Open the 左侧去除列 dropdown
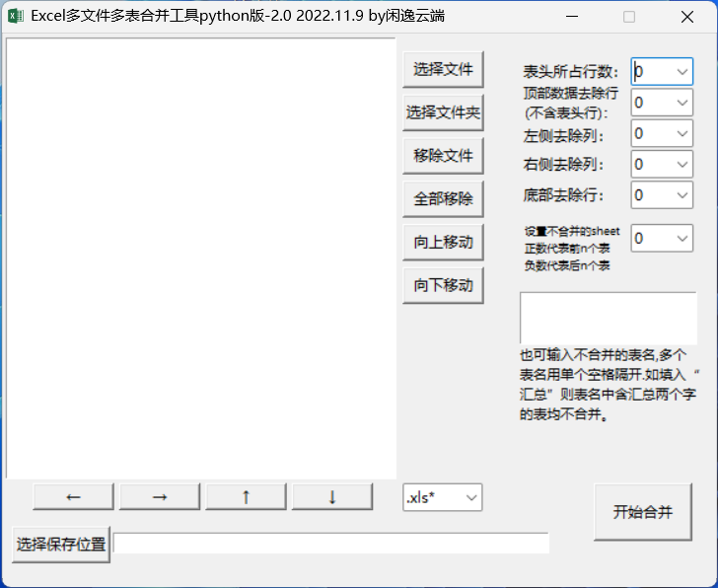Viewport: 718px width, 588px height. click(x=662, y=133)
